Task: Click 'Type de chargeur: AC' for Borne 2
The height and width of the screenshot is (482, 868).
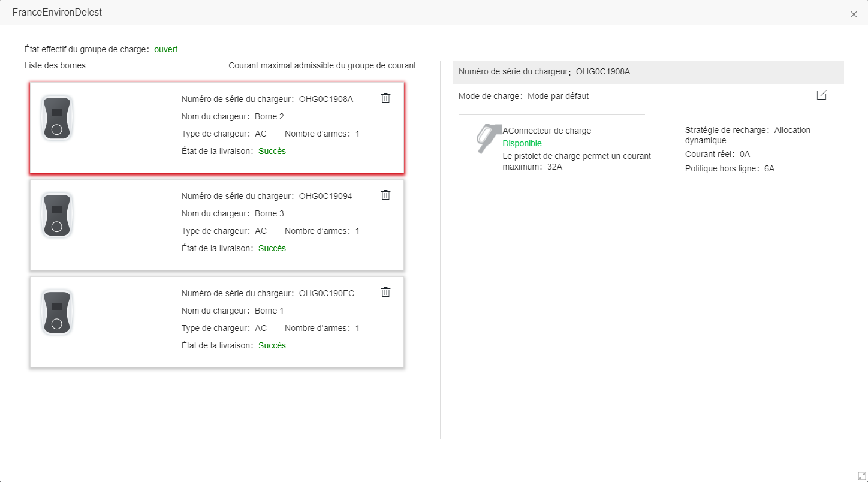Action: tap(224, 134)
